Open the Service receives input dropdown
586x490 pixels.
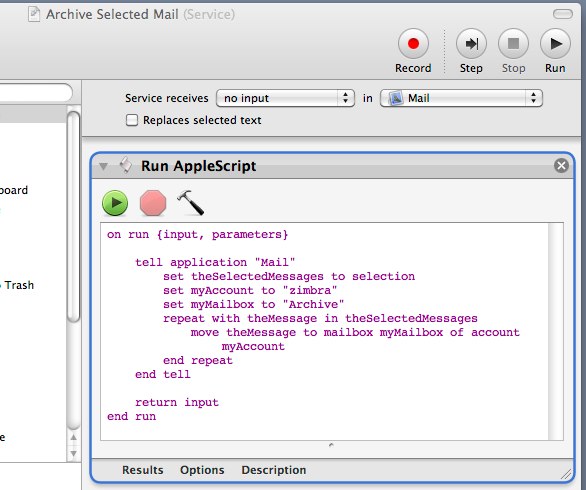click(x=285, y=98)
